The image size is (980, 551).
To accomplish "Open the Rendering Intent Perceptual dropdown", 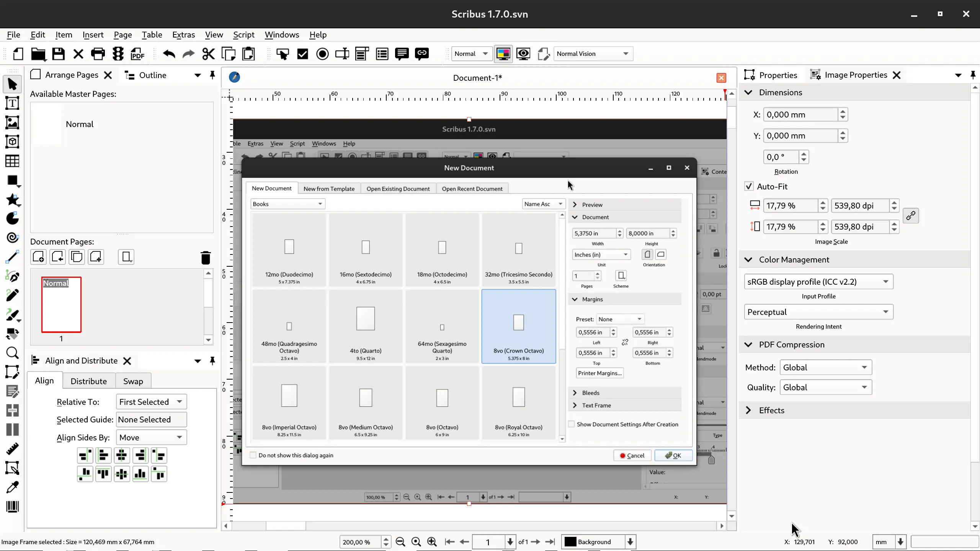I will (x=818, y=312).
